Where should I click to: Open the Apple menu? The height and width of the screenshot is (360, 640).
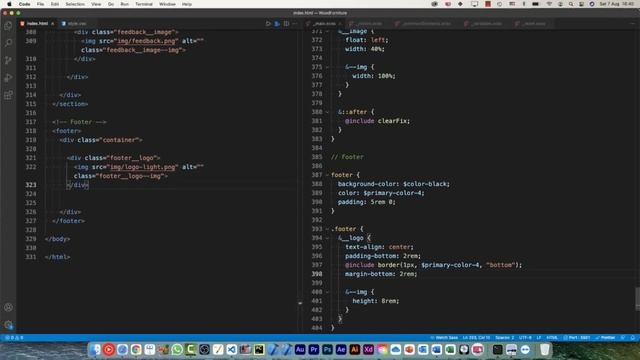(x=9, y=4)
